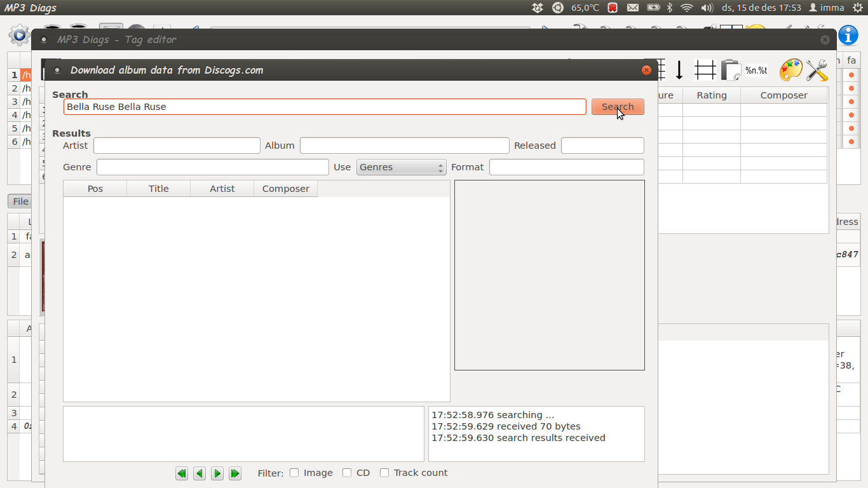Go to previous album result
Screen dimensions: 868x488
coord(200,473)
